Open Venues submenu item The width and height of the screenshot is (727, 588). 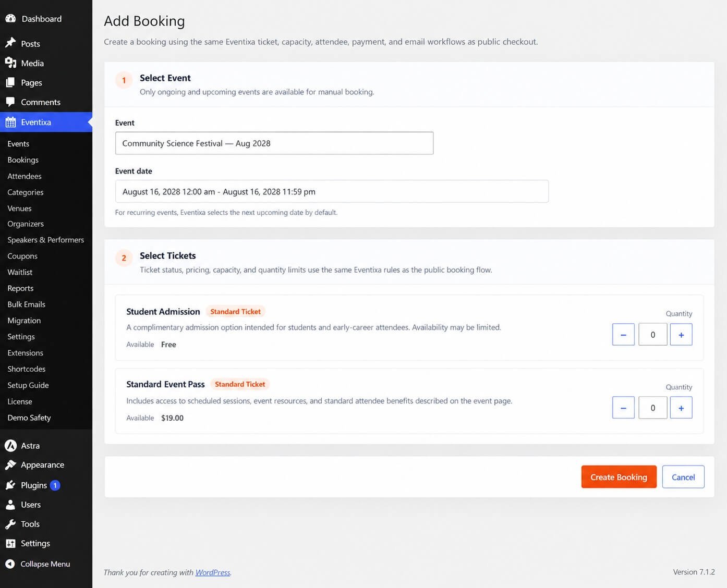click(x=19, y=209)
